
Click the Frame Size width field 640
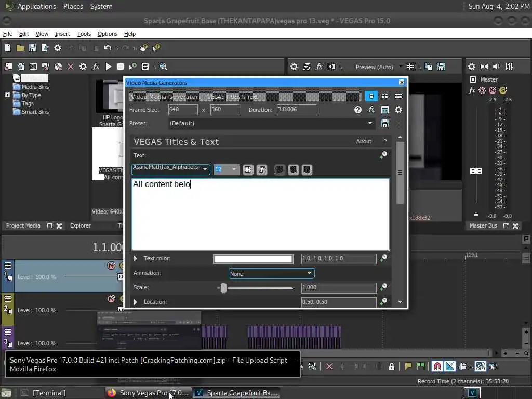coord(183,110)
